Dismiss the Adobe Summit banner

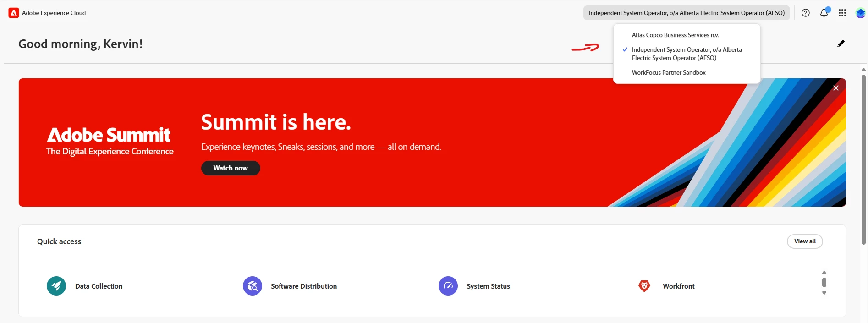coord(836,88)
